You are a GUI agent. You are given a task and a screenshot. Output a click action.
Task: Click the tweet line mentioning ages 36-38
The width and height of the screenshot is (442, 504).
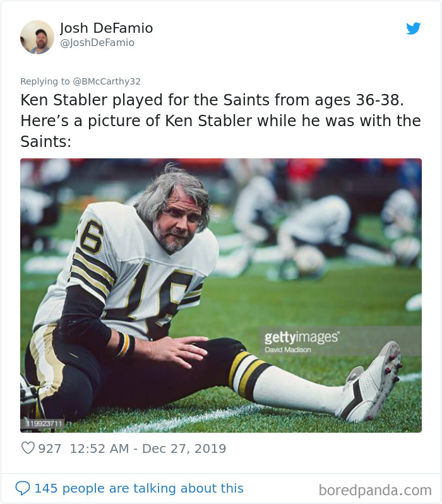point(212,100)
